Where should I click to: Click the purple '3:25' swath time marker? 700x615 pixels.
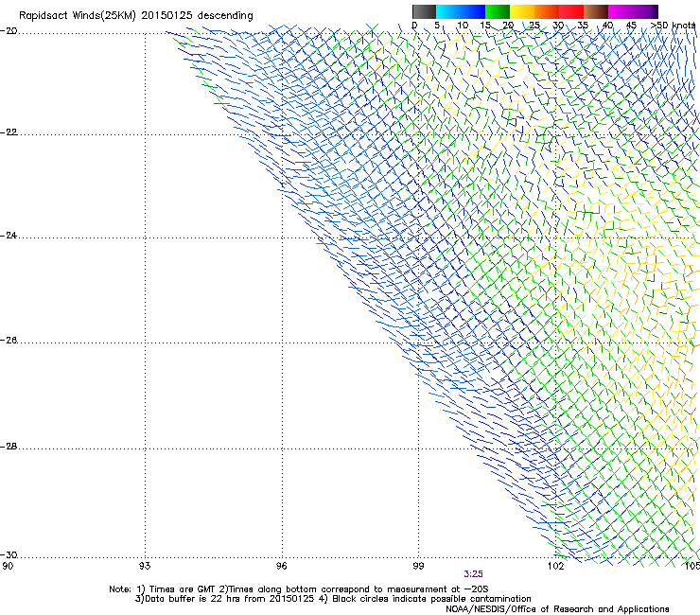pyautogui.click(x=473, y=574)
